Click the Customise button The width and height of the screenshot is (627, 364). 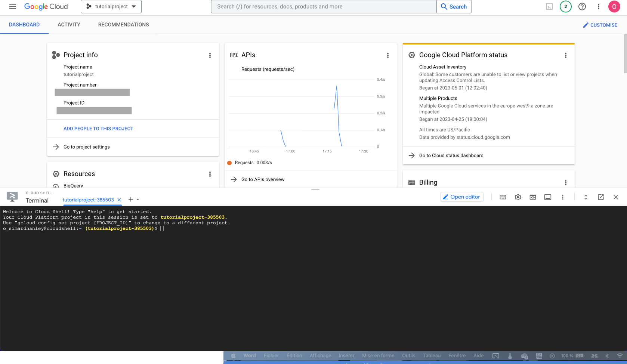[x=600, y=25]
